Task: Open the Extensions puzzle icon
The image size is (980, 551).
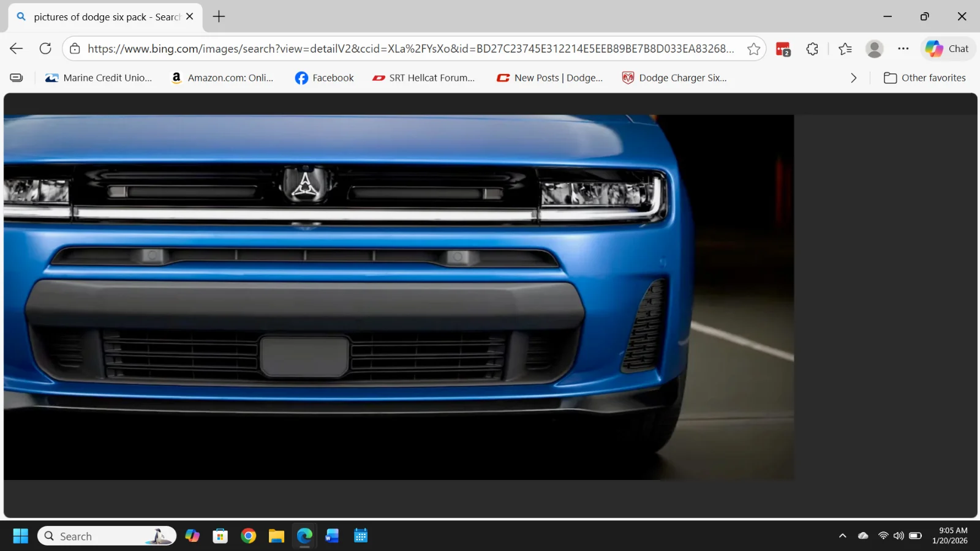Action: point(812,49)
